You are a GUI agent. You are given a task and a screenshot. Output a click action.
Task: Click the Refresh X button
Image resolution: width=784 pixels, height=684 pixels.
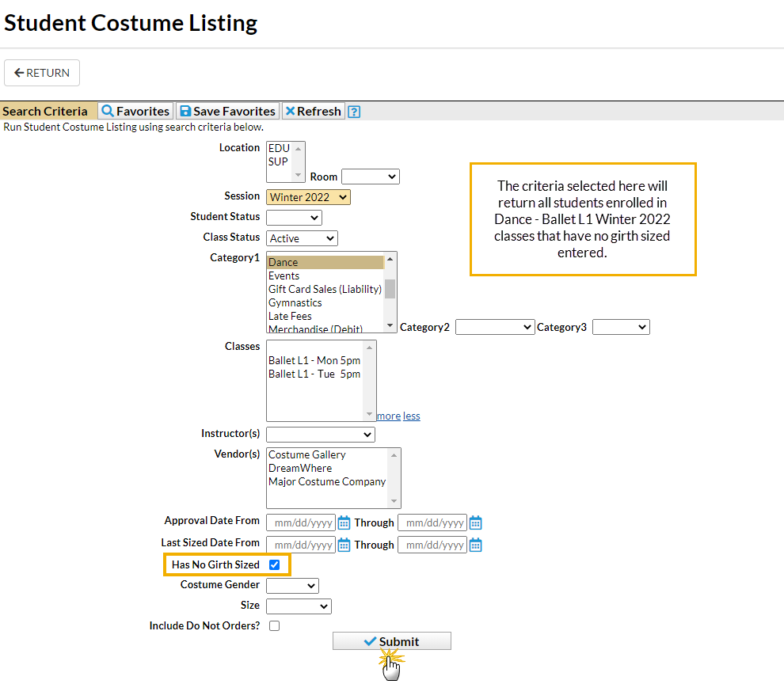[x=313, y=112]
